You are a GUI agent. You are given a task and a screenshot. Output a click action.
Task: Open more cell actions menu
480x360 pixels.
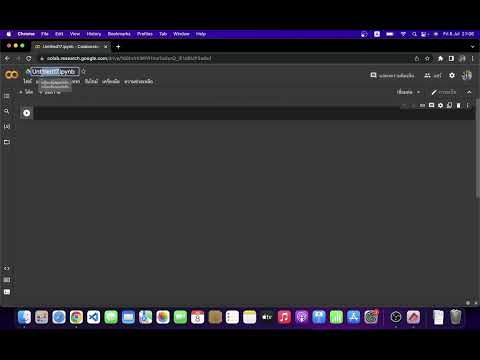coord(468,105)
